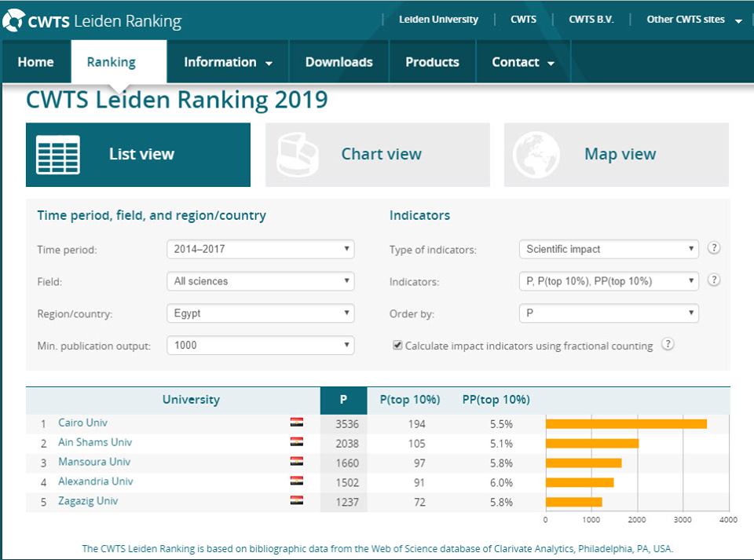
Task: Open the Min. publication output dropdown
Action: (x=261, y=345)
